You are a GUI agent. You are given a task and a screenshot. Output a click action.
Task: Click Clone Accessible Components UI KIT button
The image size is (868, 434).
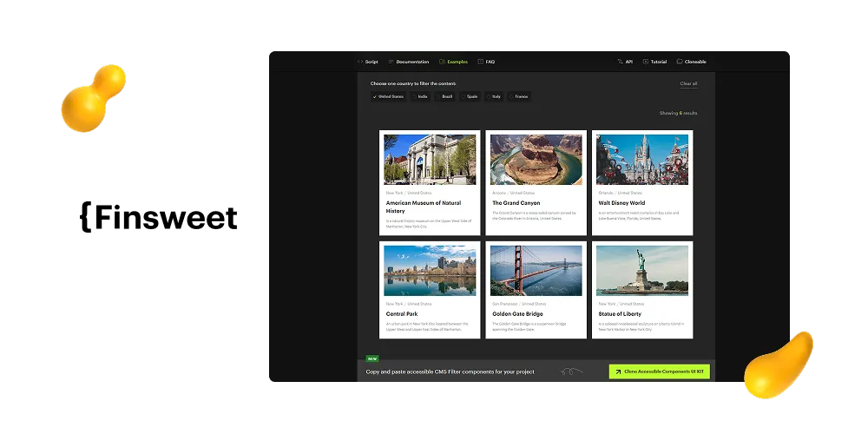(x=660, y=372)
